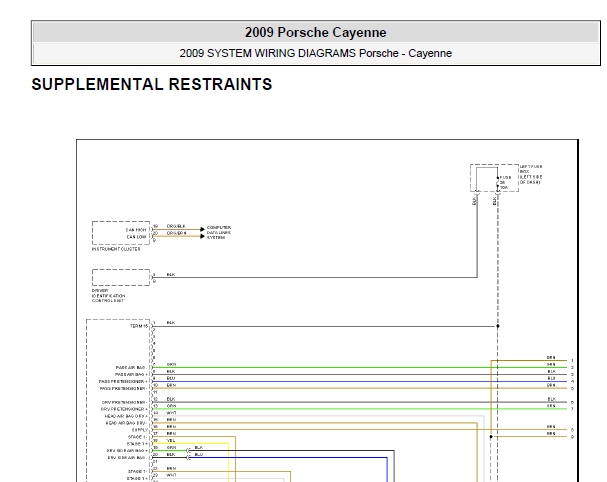Click the 'DRV SIDE AIR BAG -' pin label
The height and width of the screenshot is (482, 607).
tap(127, 458)
